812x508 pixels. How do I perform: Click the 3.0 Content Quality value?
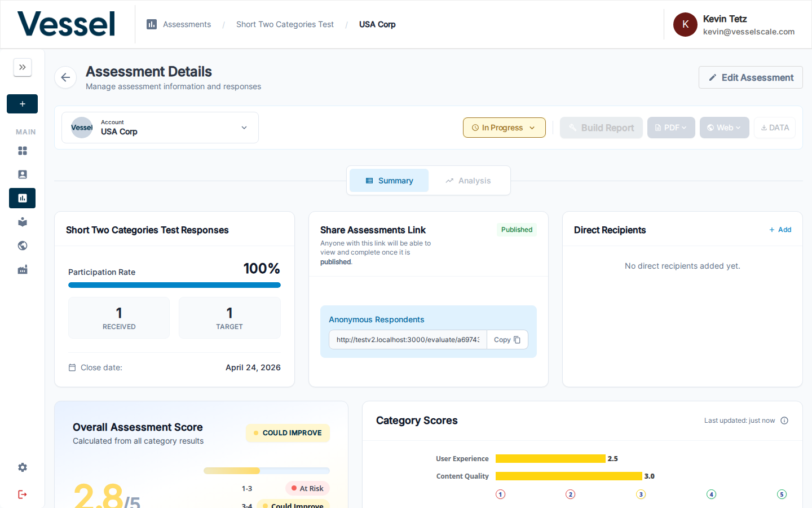[650, 476]
